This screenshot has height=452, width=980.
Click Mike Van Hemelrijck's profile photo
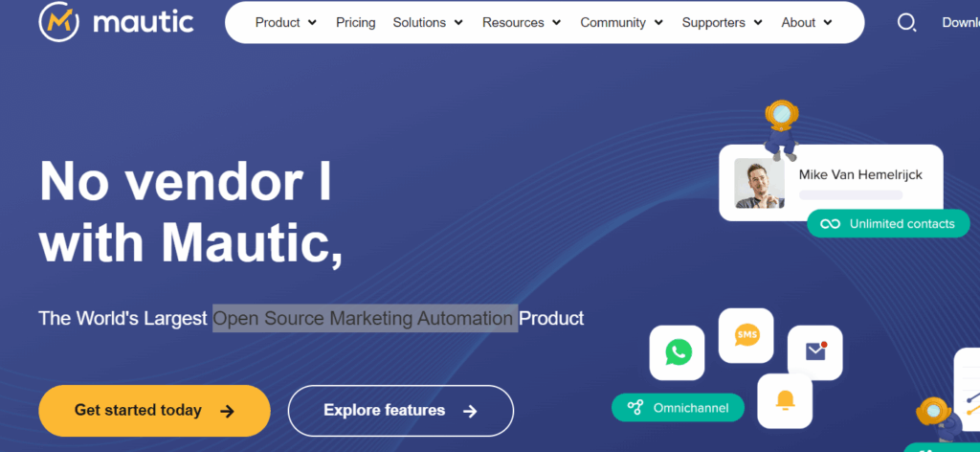point(760,183)
